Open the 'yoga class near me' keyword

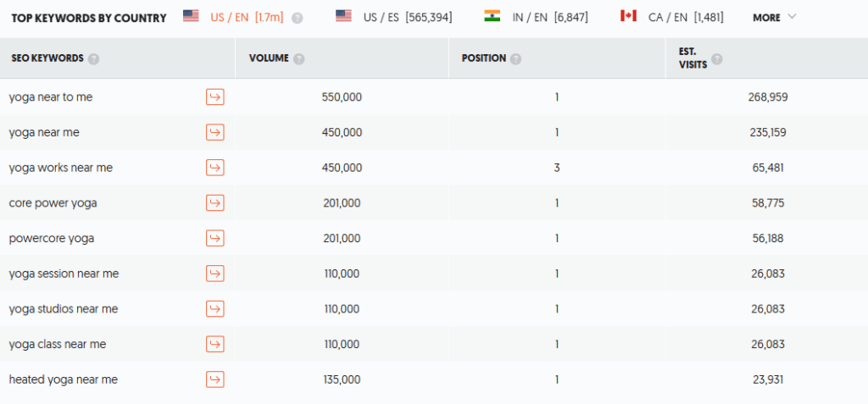click(x=58, y=344)
